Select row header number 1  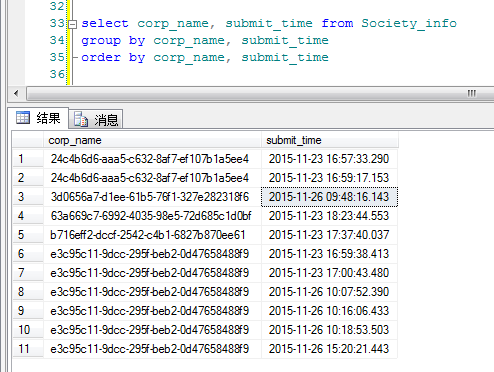coord(28,159)
